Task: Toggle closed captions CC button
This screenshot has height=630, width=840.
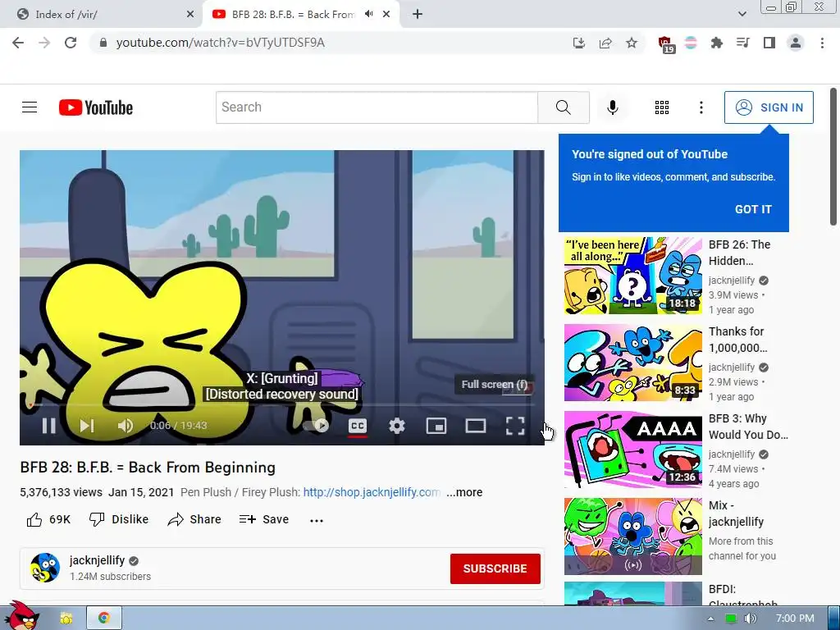Action: coord(358,426)
